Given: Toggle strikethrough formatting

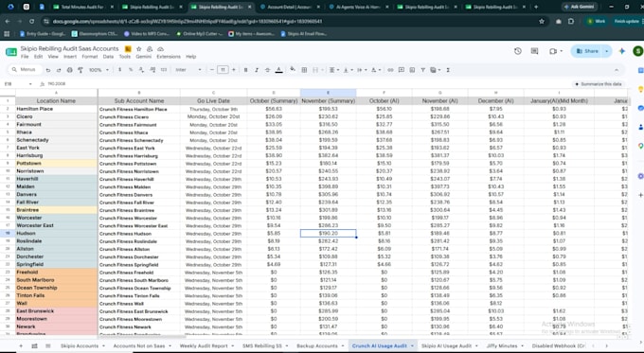Looking at the screenshot, I should pyautogui.click(x=267, y=70).
